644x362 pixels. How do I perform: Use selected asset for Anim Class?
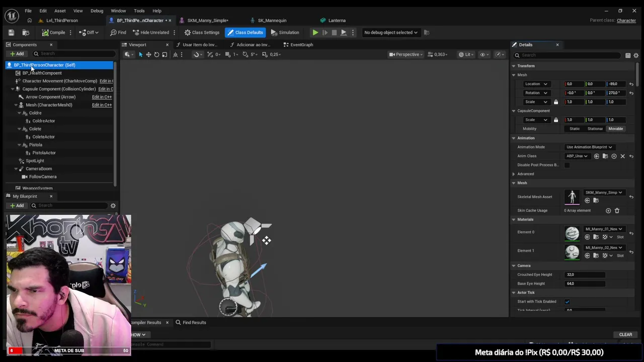coord(597,156)
